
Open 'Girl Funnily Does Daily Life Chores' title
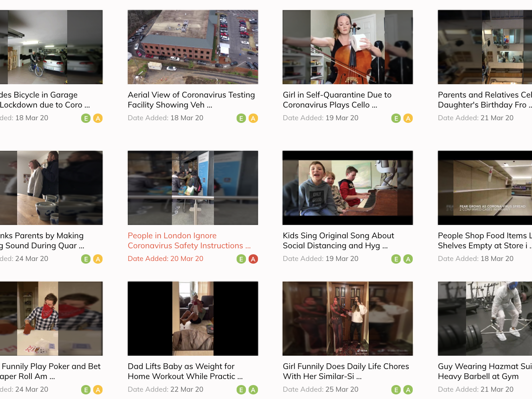(x=346, y=371)
